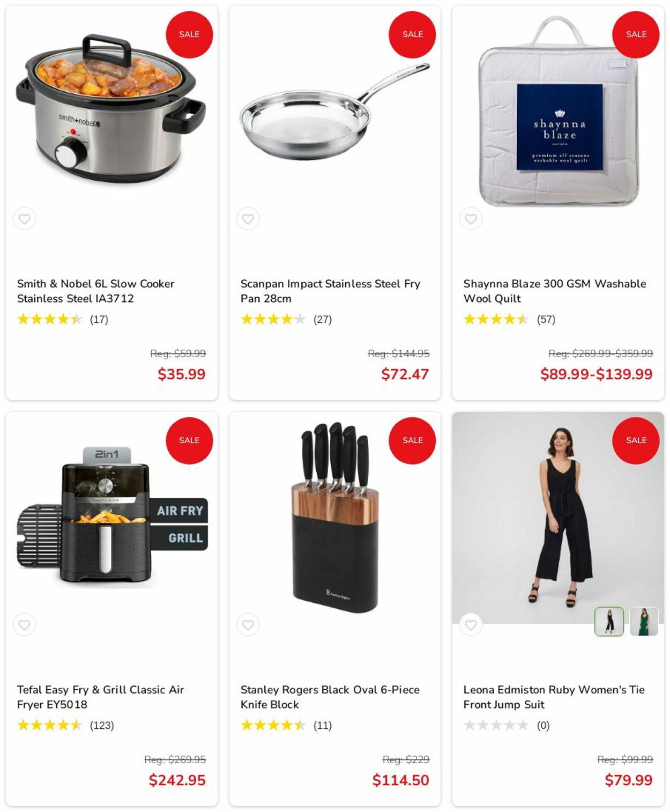Open Scanpan Impact Stainless Steel Fry Pan link
The image size is (670, 812).
point(330,291)
